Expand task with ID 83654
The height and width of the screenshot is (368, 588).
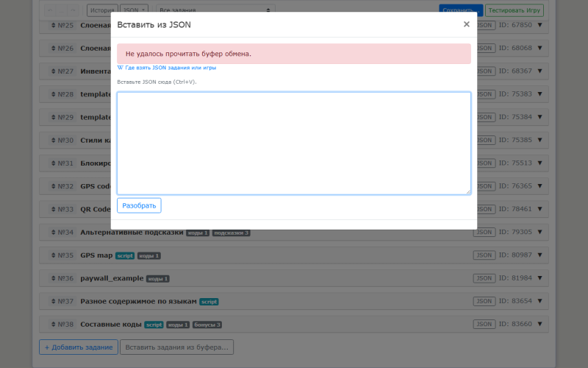540,301
